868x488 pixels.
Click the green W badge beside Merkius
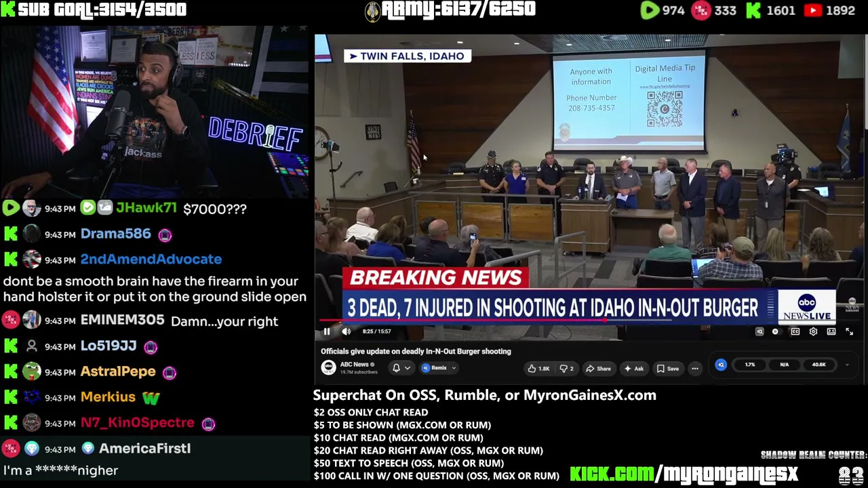[151, 398]
